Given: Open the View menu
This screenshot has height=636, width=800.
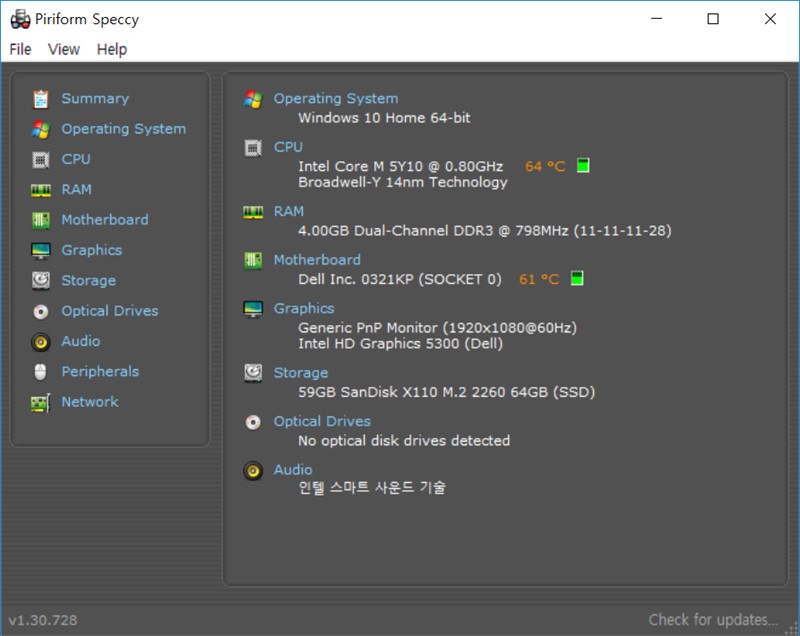Looking at the screenshot, I should [64, 49].
